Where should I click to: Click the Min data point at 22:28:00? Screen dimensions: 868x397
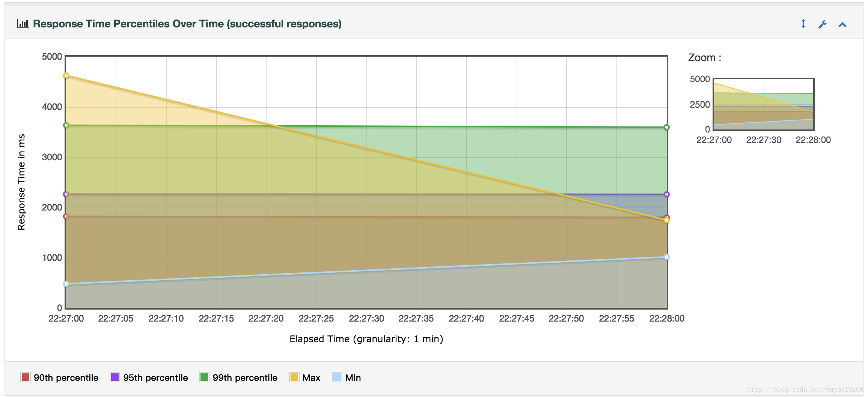coord(667,257)
